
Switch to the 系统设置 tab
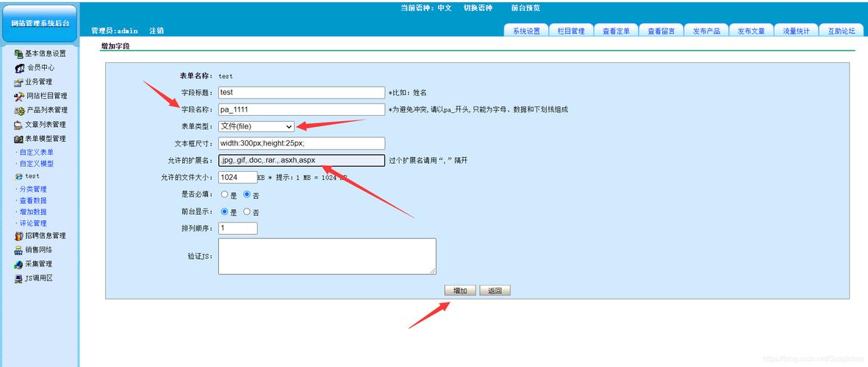(x=526, y=31)
